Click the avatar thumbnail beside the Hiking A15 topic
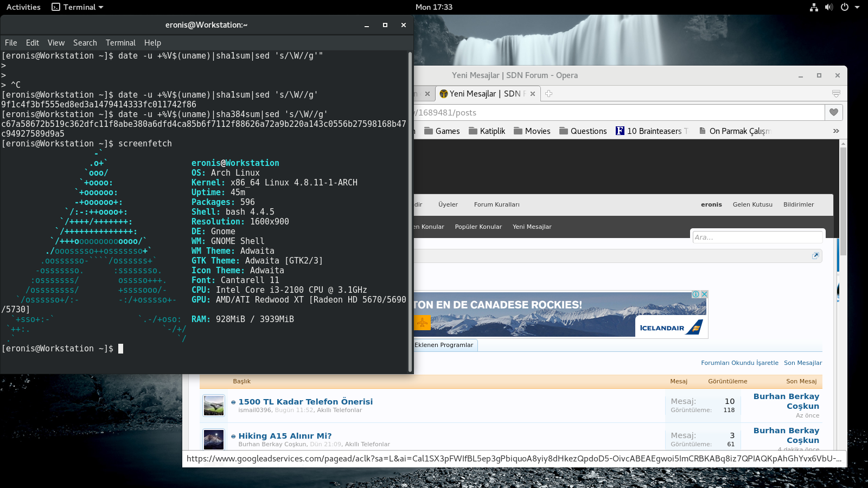The height and width of the screenshot is (488, 868). (x=214, y=439)
